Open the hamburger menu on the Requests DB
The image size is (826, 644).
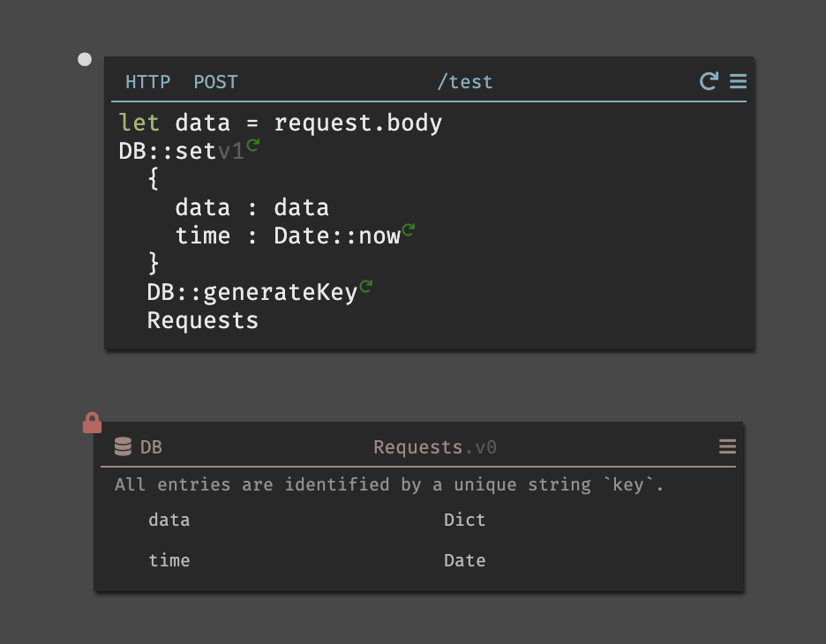[x=727, y=447]
